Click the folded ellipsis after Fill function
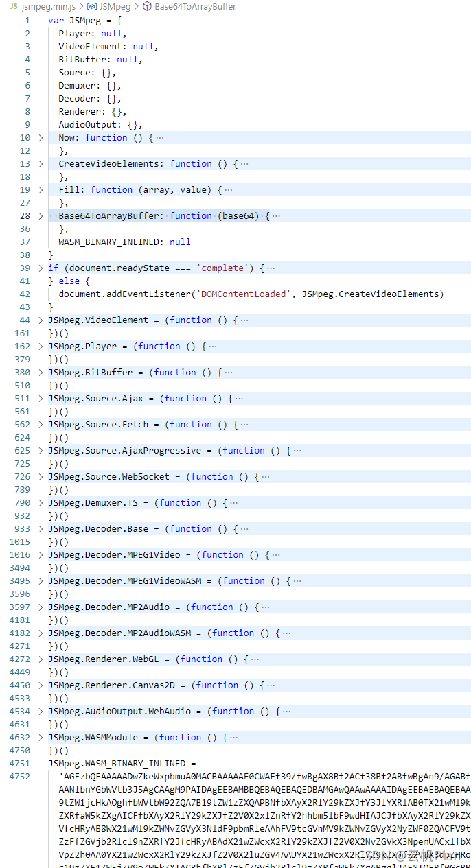 pyautogui.click(x=229, y=190)
